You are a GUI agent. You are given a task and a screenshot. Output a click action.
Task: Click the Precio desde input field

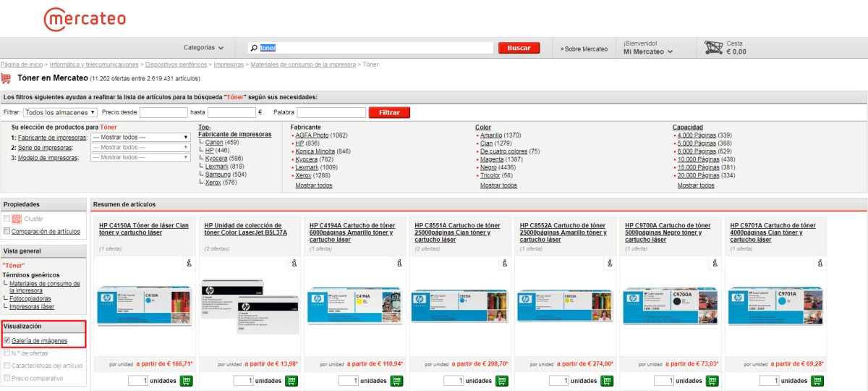(163, 112)
